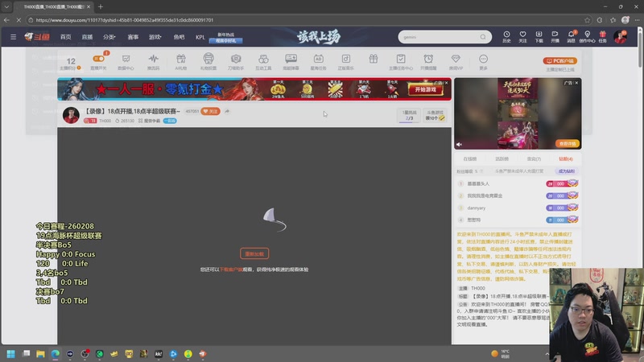Click the 成为钻粉 button
The width and height of the screenshot is (644, 362).
tap(567, 171)
